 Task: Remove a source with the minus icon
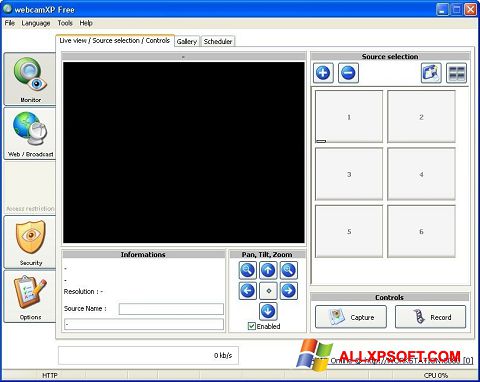click(348, 73)
